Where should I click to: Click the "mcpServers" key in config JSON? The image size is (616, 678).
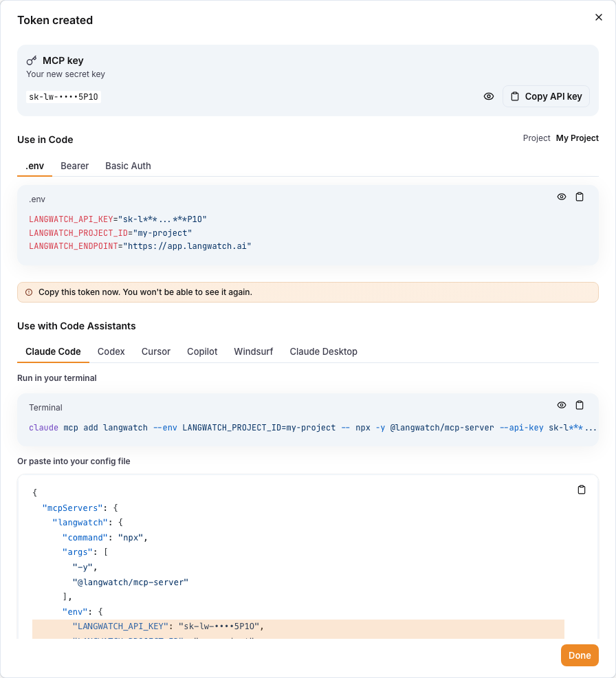pos(73,508)
